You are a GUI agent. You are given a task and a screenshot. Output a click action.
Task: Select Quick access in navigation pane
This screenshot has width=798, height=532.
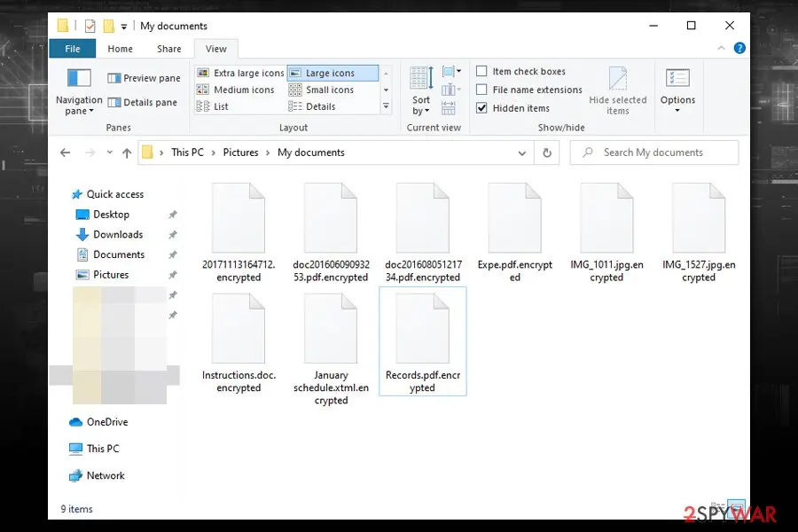pyautogui.click(x=107, y=194)
